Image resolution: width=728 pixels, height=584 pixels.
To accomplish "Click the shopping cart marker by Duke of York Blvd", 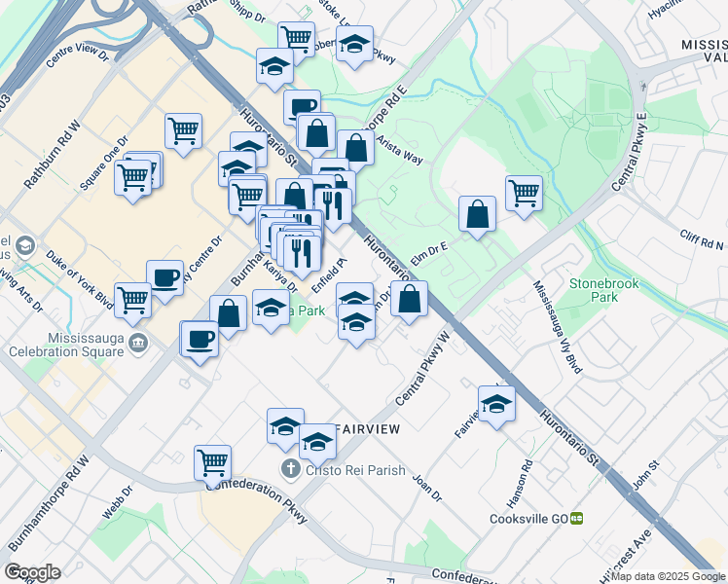I will (132, 304).
